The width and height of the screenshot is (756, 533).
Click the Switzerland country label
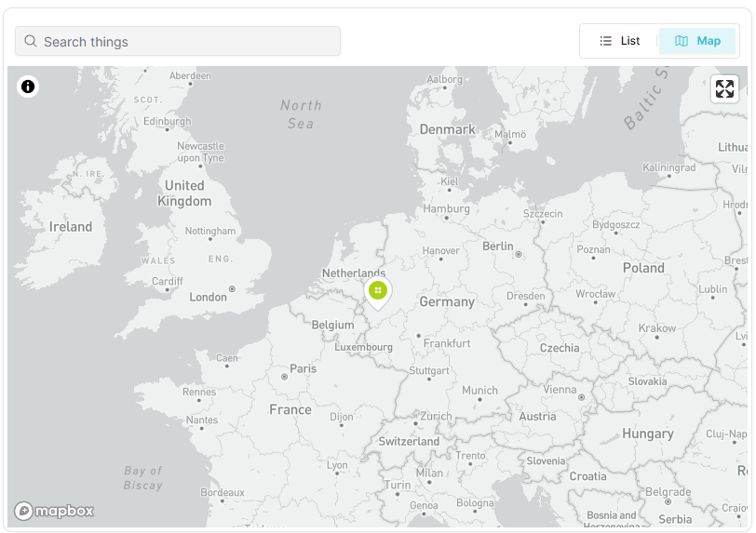[409, 442]
